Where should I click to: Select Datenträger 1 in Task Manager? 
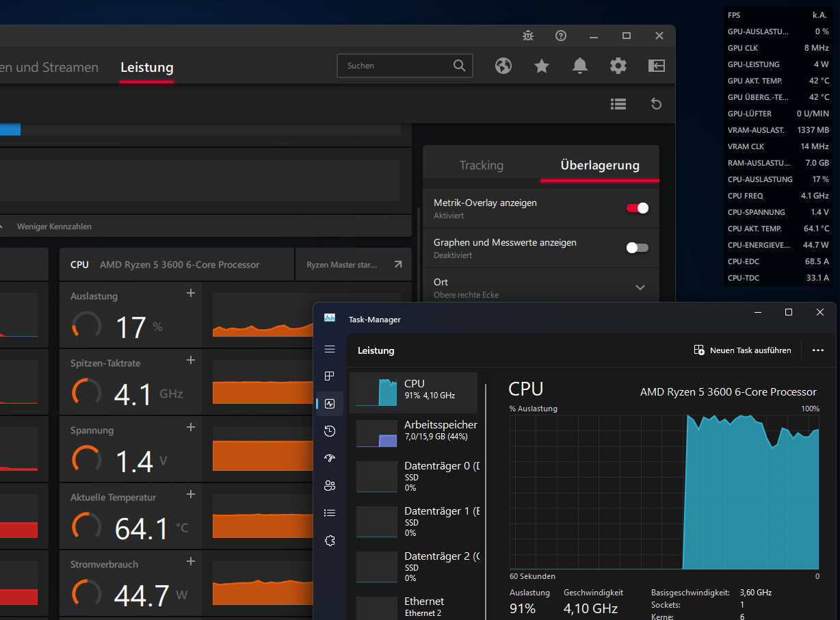click(414, 521)
